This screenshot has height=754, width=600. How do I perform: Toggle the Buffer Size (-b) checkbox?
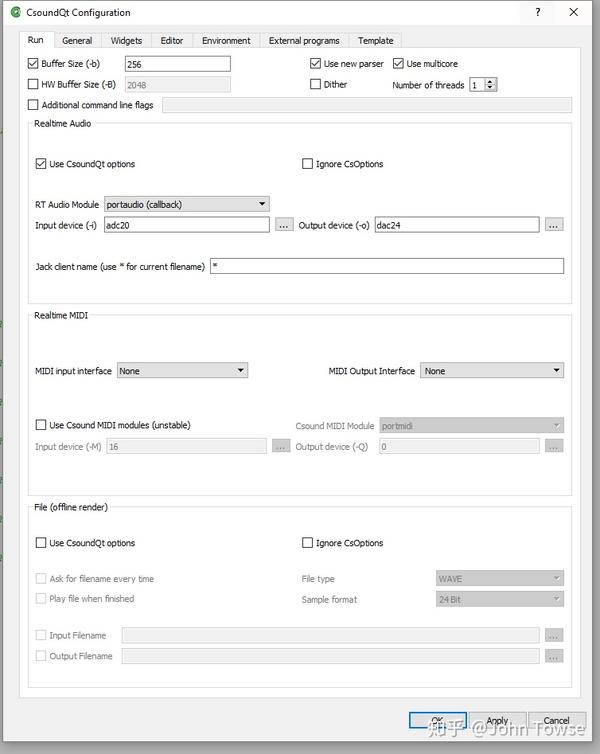[x=34, y=64]
